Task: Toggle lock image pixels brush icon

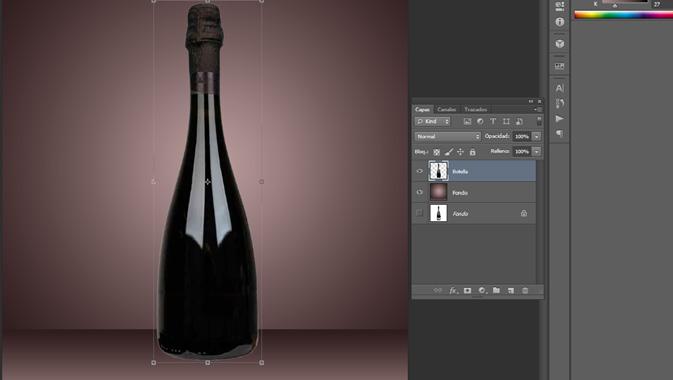Action: (x=449, y=152)
